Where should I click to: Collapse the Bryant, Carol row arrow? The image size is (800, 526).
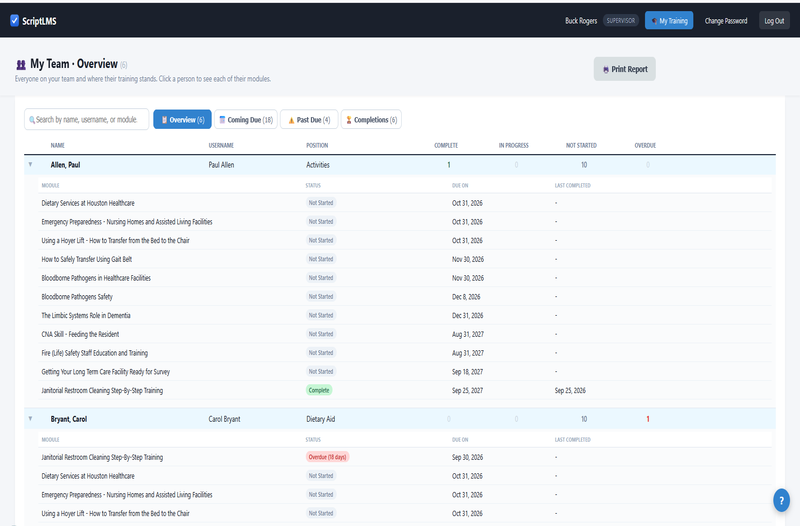coord(30,418)
